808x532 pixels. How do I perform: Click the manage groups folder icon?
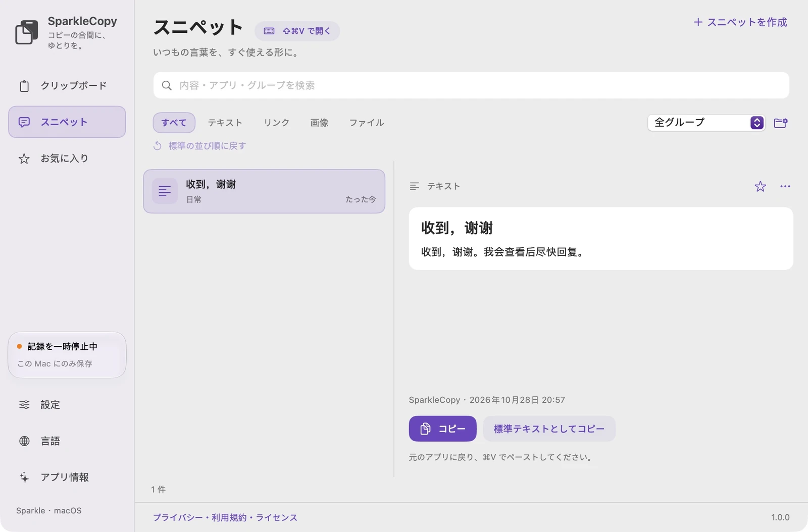pyautogui.click(x=781, y=123)
